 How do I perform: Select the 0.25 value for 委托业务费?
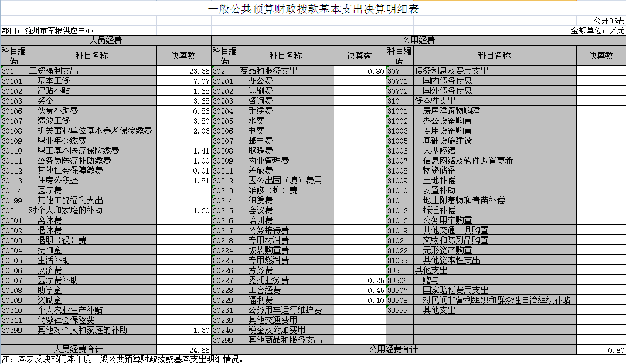point(359,281)
